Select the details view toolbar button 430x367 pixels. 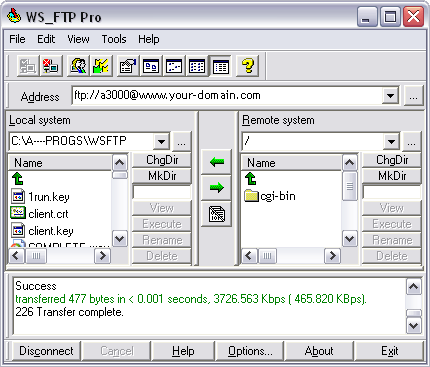click(220, 66)
